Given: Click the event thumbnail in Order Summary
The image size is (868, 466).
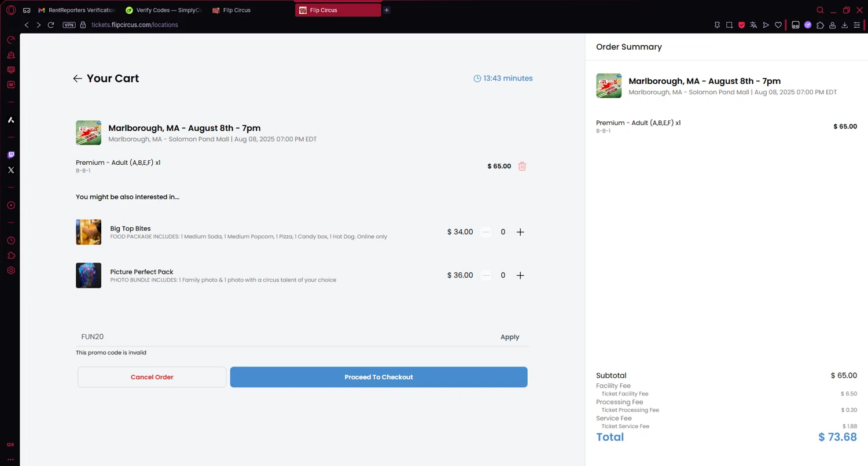Looking at the screenshot, I should tap(609, 86).
